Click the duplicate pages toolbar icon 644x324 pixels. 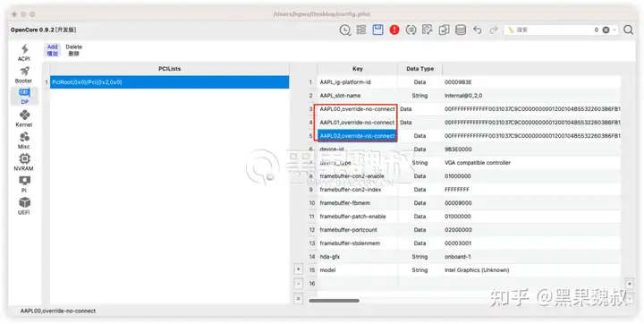[x=444, y=30]
